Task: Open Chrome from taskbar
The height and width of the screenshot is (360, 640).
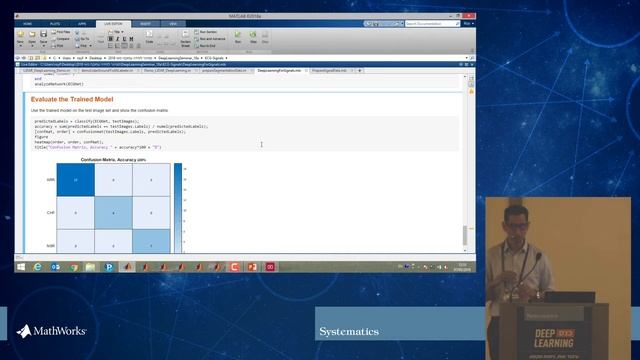Action: 73,267
